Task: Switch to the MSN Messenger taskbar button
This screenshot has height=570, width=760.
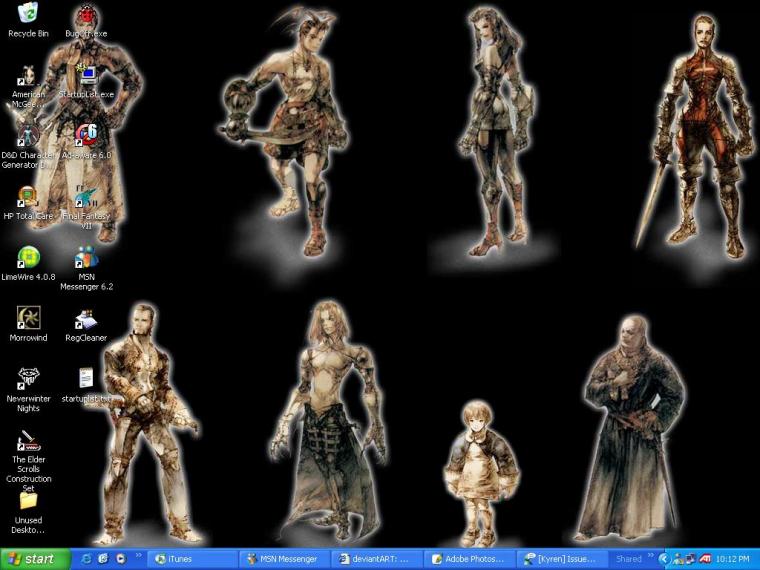Action: coord(285,559)
